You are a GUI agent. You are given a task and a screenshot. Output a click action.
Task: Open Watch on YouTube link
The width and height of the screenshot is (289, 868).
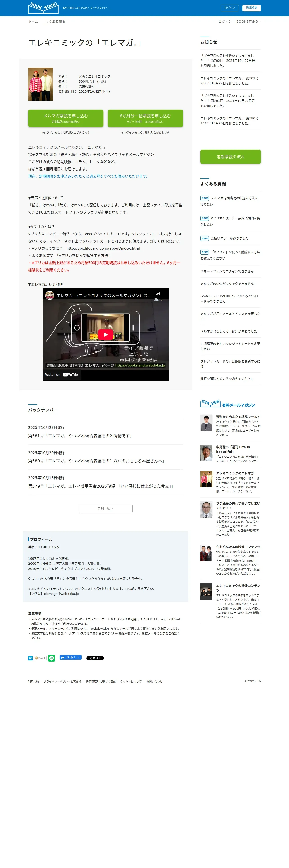point(62,375)
